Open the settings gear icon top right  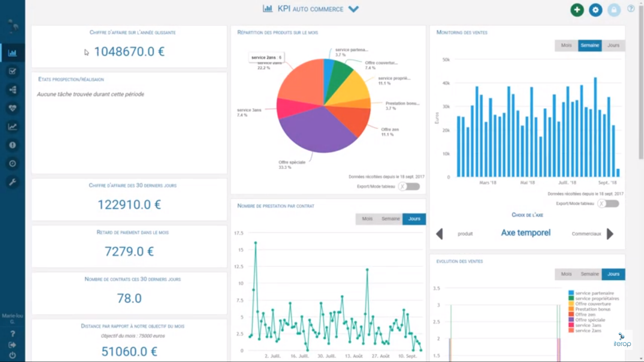pyautogui.click(x=595, y=10)
